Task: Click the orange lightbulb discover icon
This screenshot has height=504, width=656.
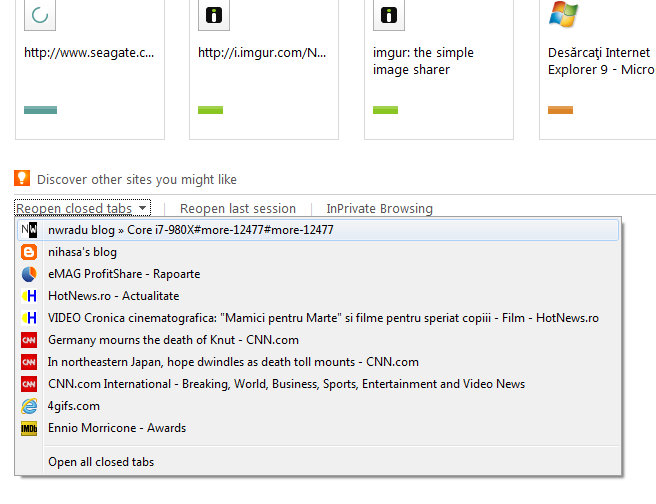Action: tap(22, 178)
